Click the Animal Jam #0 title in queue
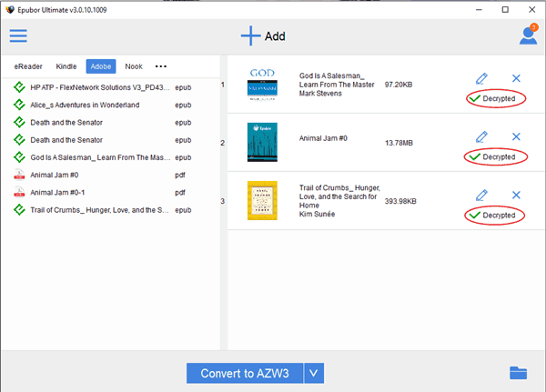This screenshot has height=392, width=546. coord(323,138)
